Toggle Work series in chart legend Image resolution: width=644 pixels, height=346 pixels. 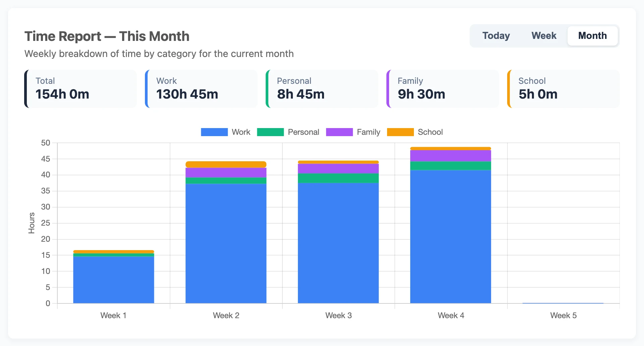[225, 132]
